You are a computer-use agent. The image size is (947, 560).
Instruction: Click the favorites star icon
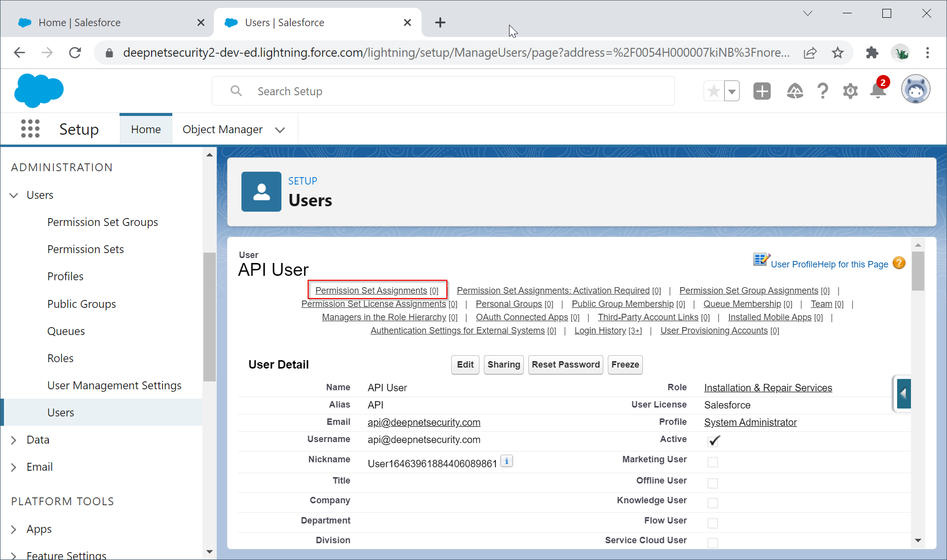click(x=713, y=91)
